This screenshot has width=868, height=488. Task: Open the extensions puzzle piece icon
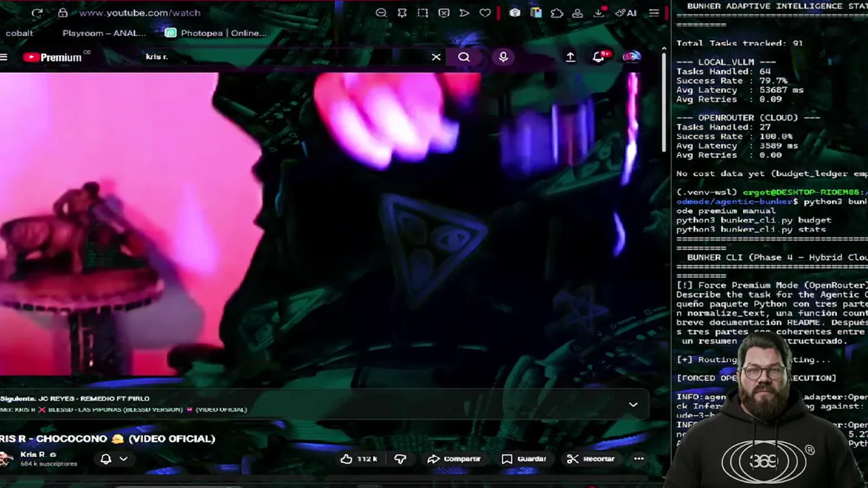(557, 13)
